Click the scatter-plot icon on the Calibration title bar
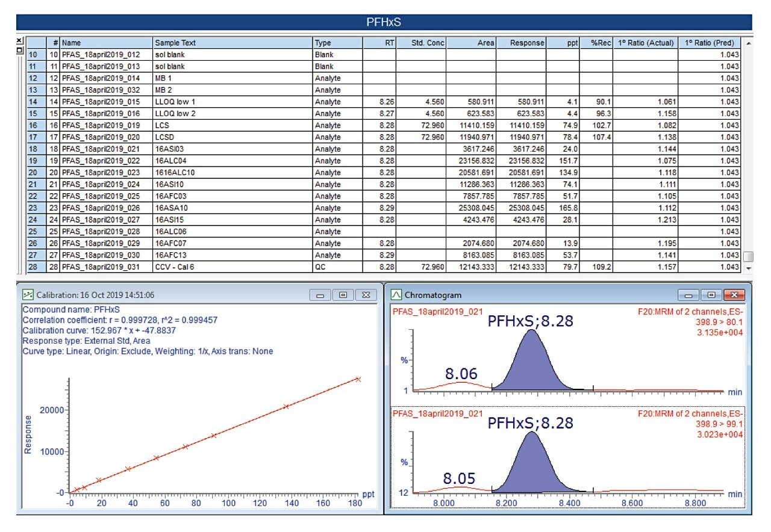The image size is (771, 532). (x=28, y=295)
